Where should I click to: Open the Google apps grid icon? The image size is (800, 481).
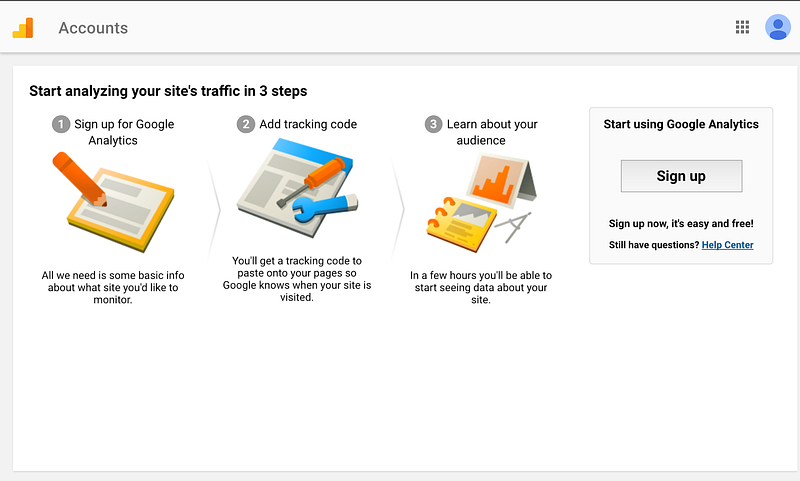(742, 27)
